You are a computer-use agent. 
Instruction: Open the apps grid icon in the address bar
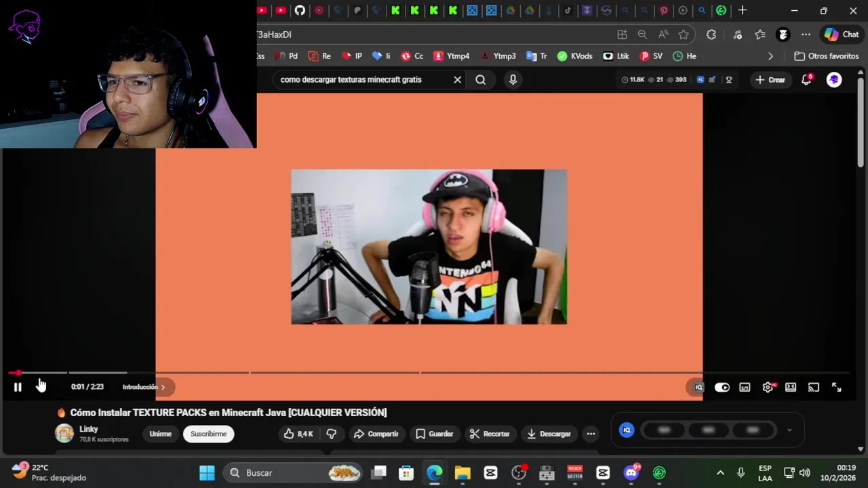(622, 35)
